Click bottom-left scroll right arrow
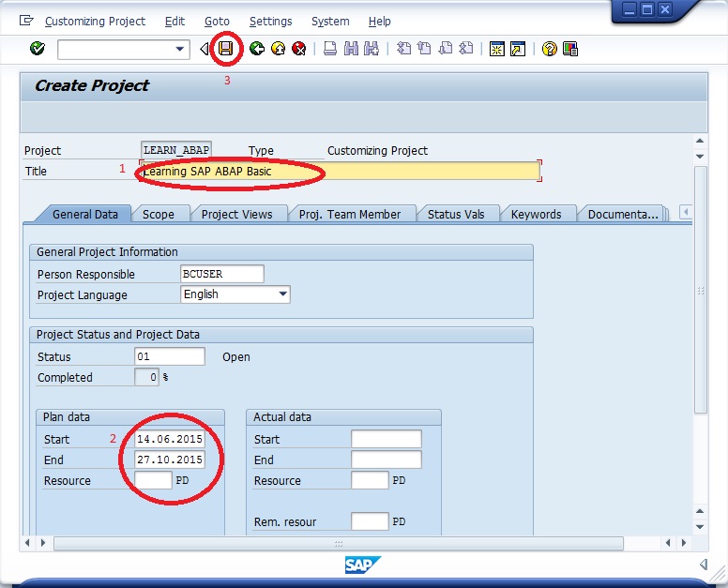 43,543
